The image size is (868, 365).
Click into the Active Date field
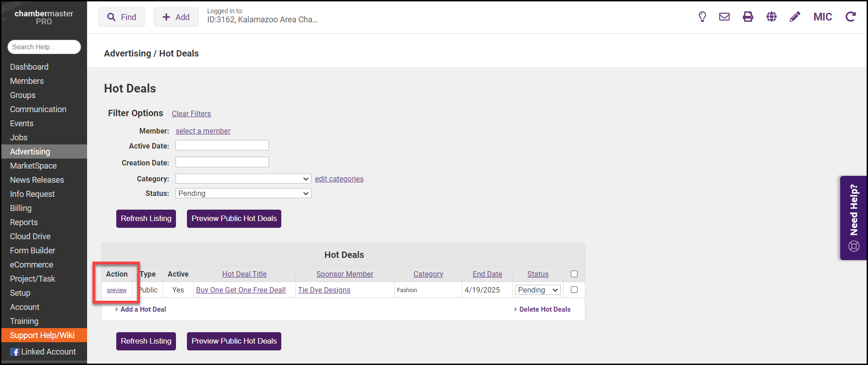coord(222,145)
